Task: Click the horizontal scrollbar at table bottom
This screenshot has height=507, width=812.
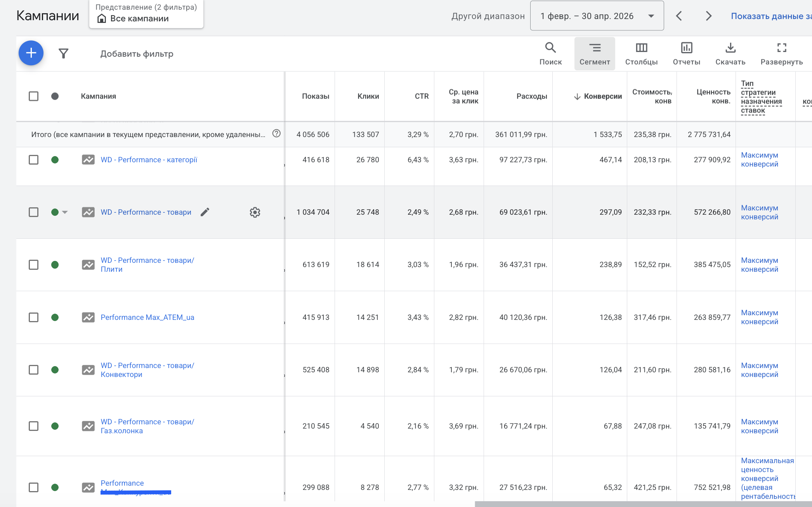Action: 643,504
